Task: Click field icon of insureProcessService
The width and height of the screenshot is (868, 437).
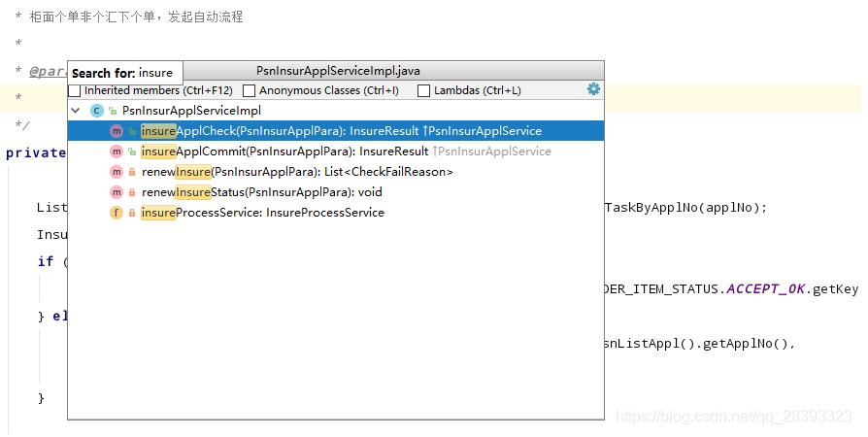Action: pos(117,213)
